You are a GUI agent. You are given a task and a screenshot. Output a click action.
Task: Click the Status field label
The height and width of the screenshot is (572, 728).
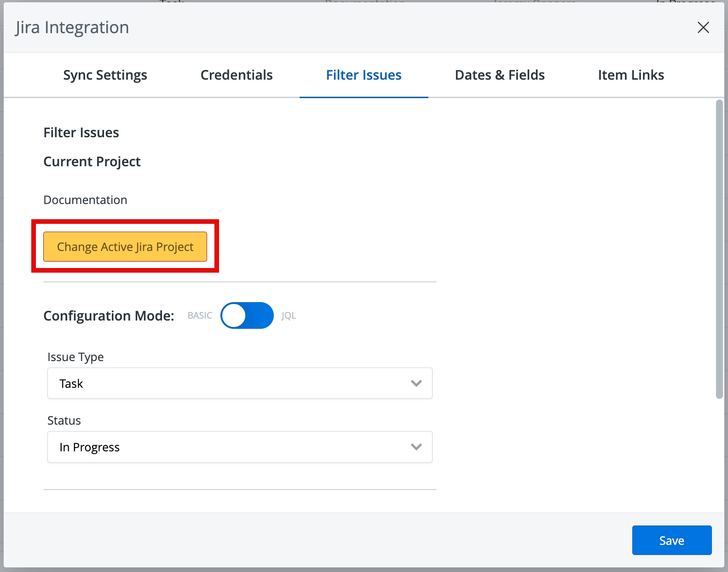click(x=64, y=420)
